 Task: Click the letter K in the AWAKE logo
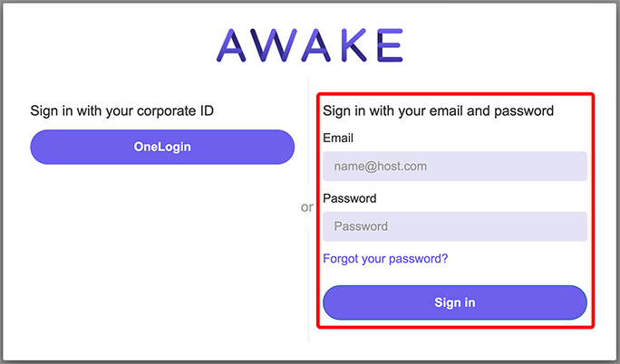pos(354,45)
